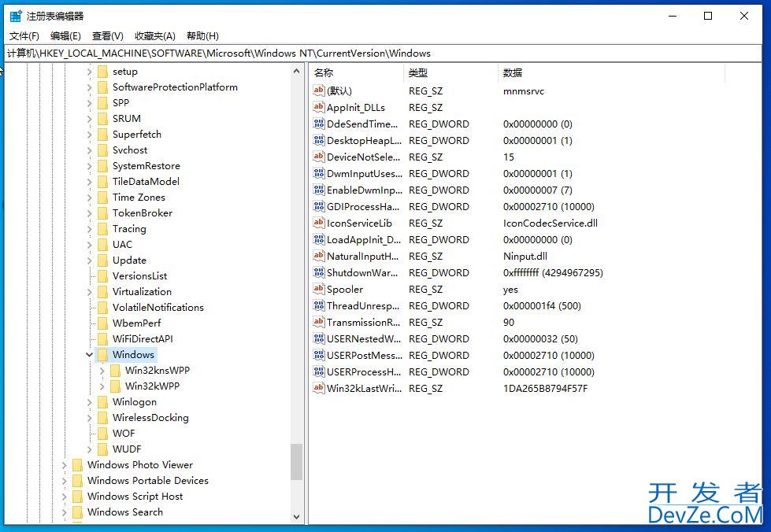Click the DWORD icon next to LoadAppInit_D... entry
The image size is (771, 532).
click(x=318, y=240)
